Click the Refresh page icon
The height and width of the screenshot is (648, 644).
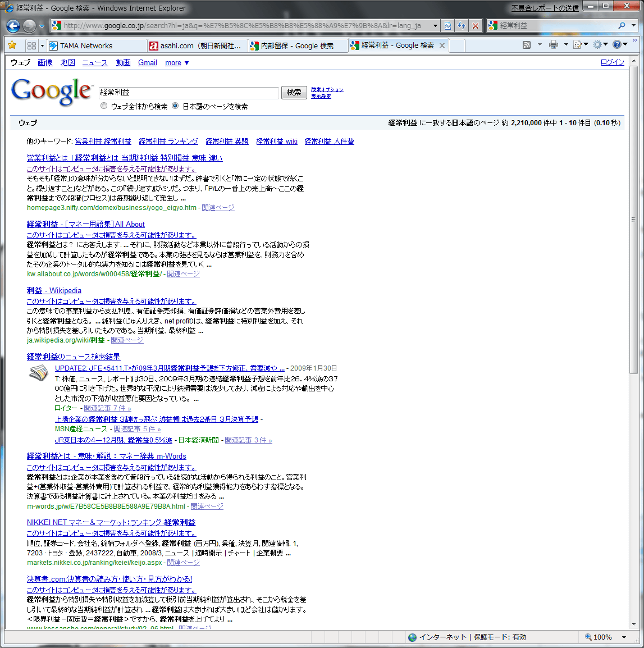pyautogui.click(x=462, y=26)
